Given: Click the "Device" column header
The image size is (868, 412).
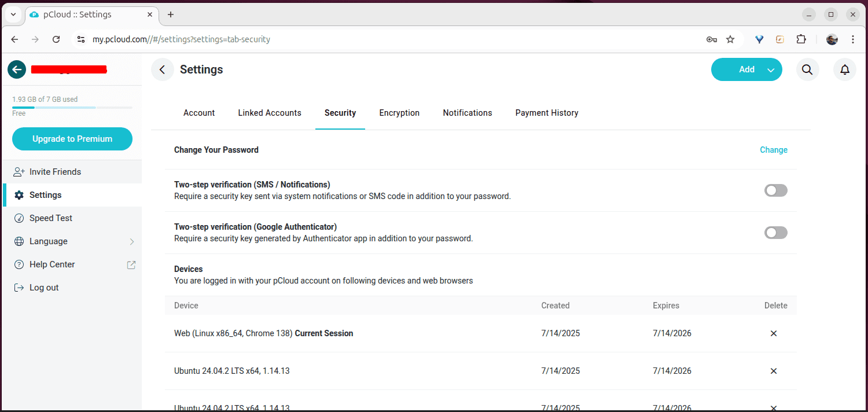Looking at the screenshot, I should pyautogui.click(x=186, y=306).
